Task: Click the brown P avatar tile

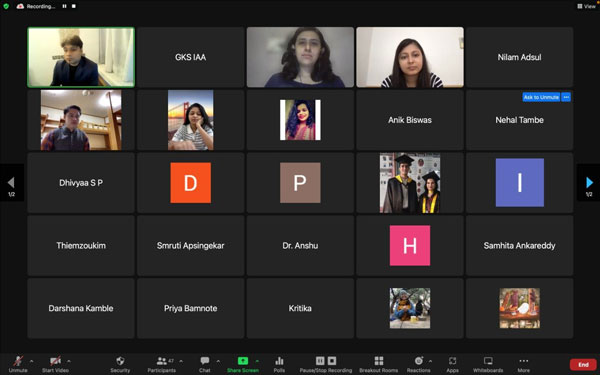Action: coord(300,183)
